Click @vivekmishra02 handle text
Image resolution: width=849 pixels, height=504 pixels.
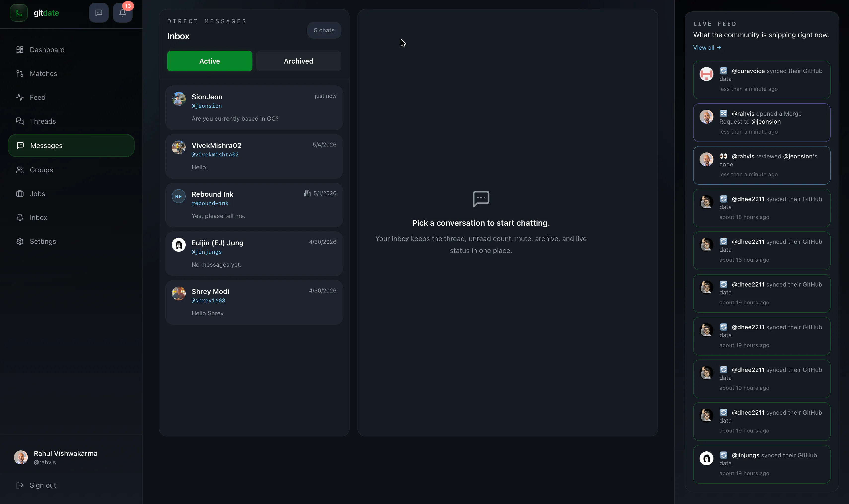[x=215, y=154]
